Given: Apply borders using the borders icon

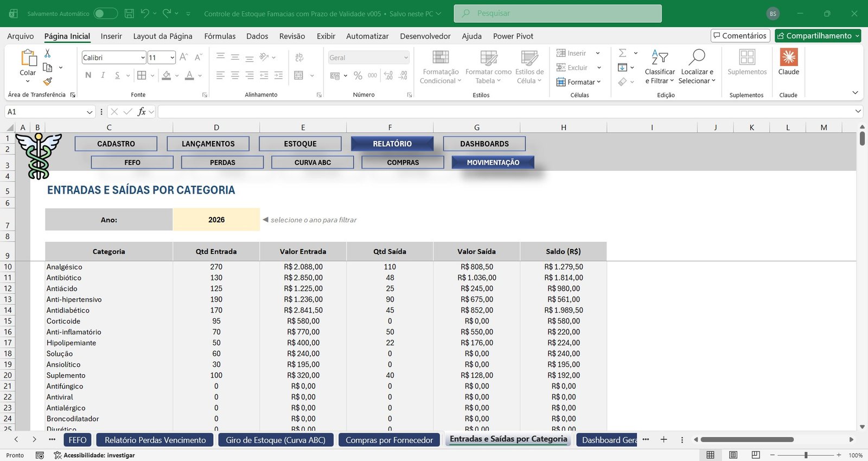Looking at the screenshot, I should (142, 75).
